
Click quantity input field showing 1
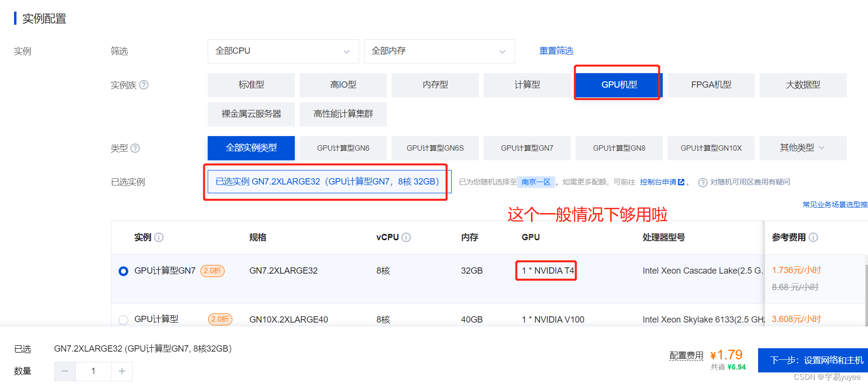93,371
